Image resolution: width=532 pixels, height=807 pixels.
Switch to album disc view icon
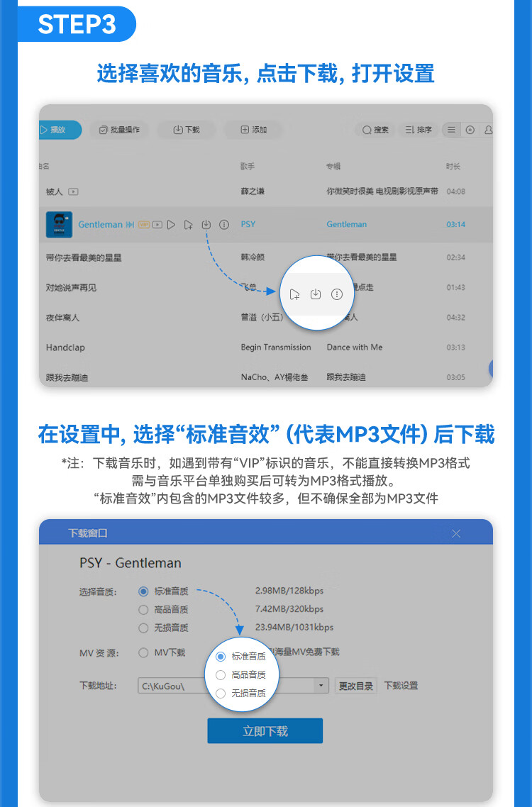pyautogui.click(x=470, y=130)
